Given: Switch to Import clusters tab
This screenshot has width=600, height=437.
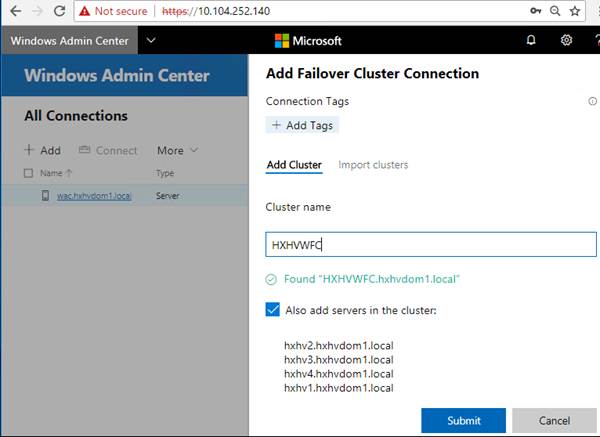Looking at the screenshot, I should coord(373,165).
